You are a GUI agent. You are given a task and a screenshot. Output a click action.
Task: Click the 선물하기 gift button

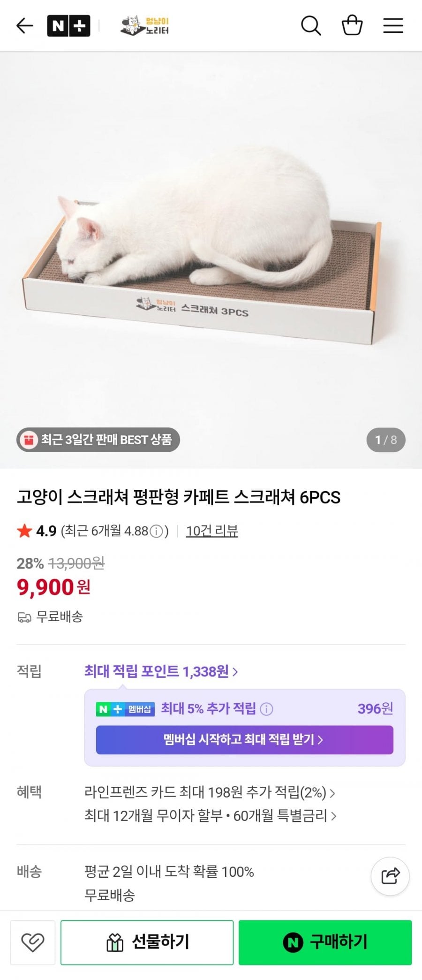[147, 942]
